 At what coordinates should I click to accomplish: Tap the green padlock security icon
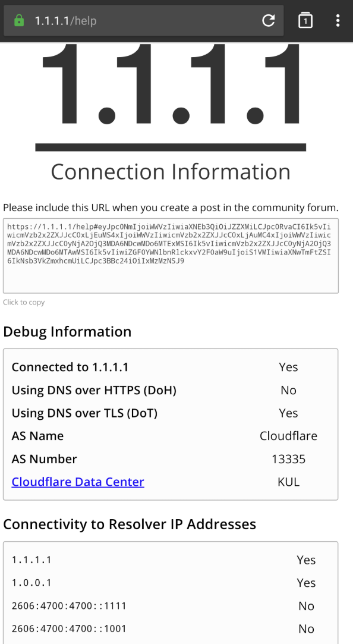(19, 21)
